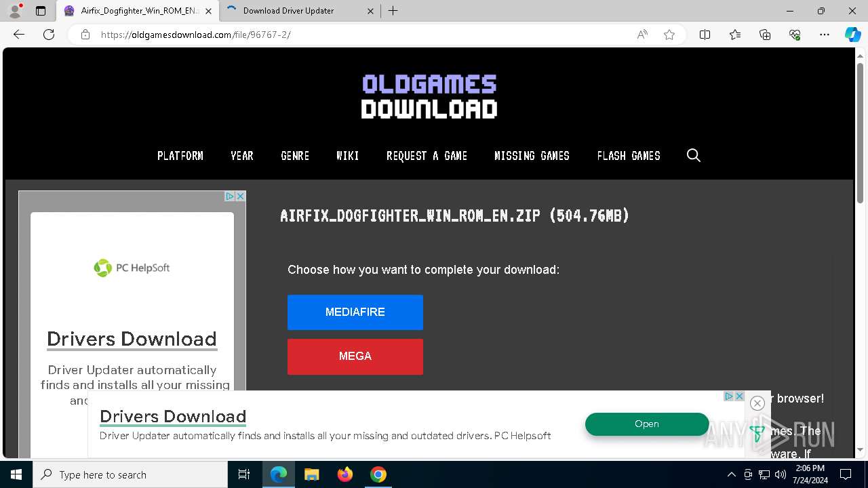The width and height of the screenshot is (868, 488).
Task: Switch to Download Driver Updater tab
Action: pyautogui.click(x=300, y=11)
